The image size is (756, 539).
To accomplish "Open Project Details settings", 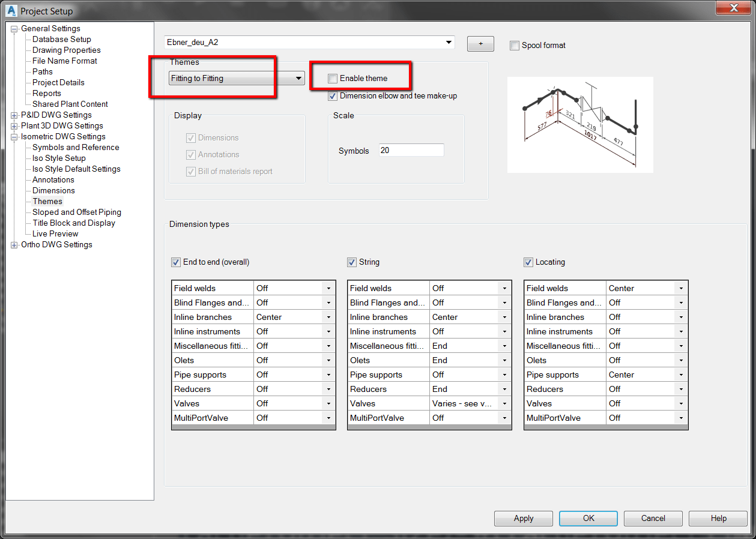I will pyautogui.click(x=58, y=83).
